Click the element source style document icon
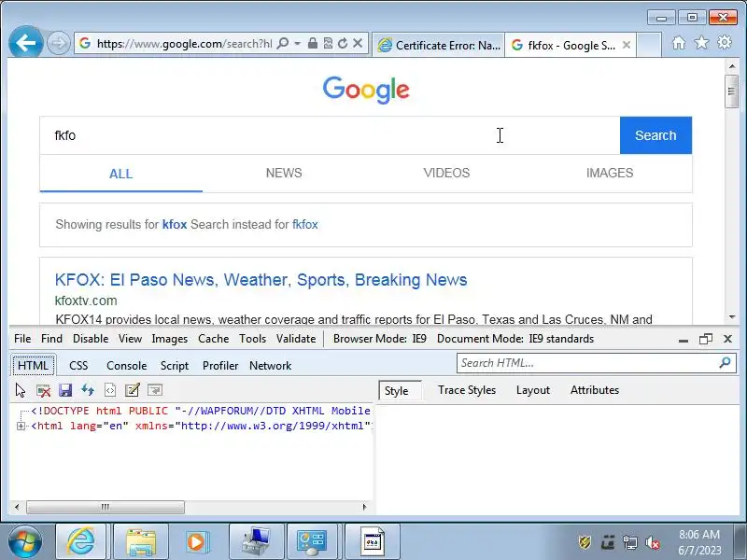 (110, 390)
